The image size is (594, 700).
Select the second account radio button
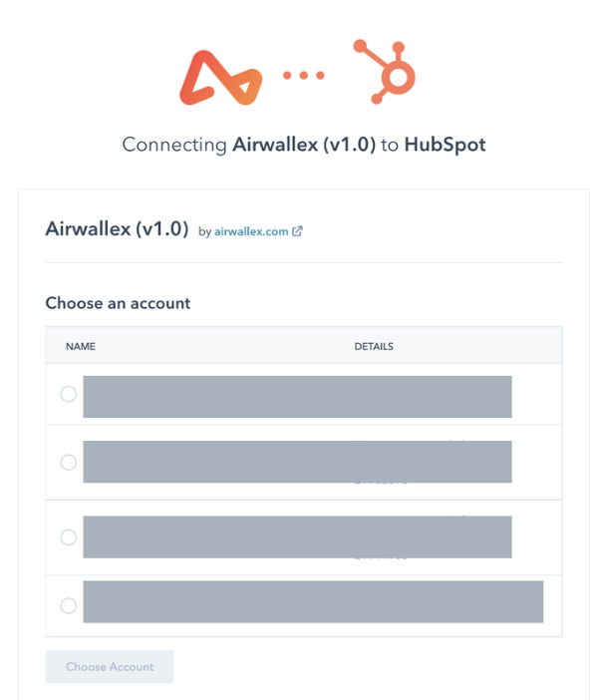pyautogui.click(x=69, y=462)
